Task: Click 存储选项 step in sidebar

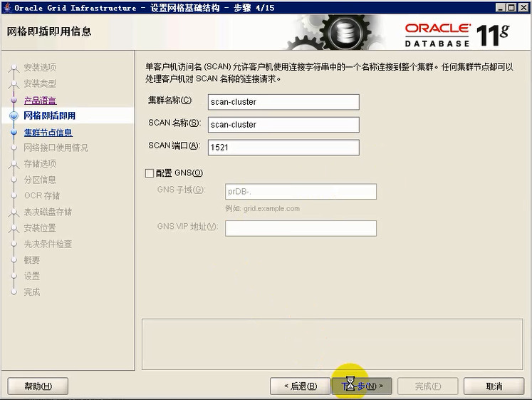Action: point(40,164)
